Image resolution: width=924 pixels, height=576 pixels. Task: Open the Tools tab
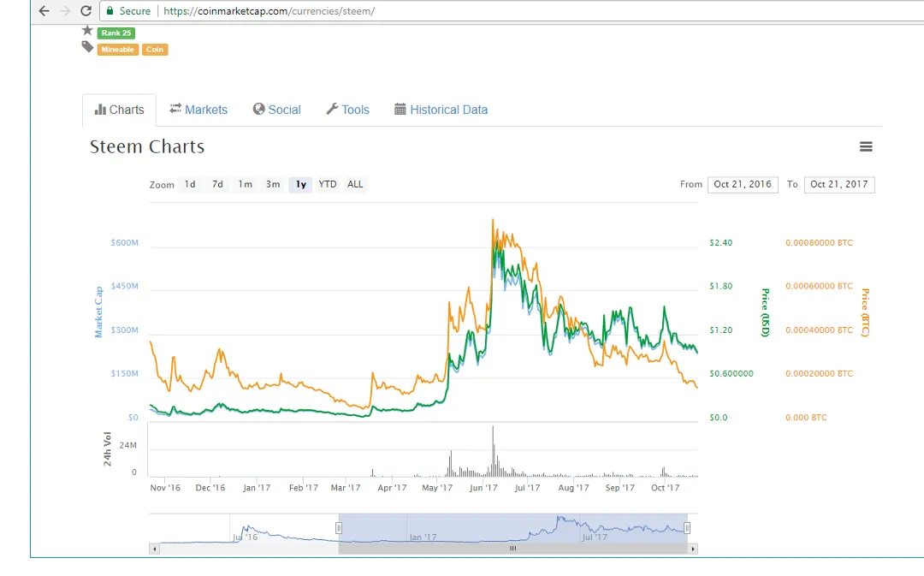click(347, 110)
